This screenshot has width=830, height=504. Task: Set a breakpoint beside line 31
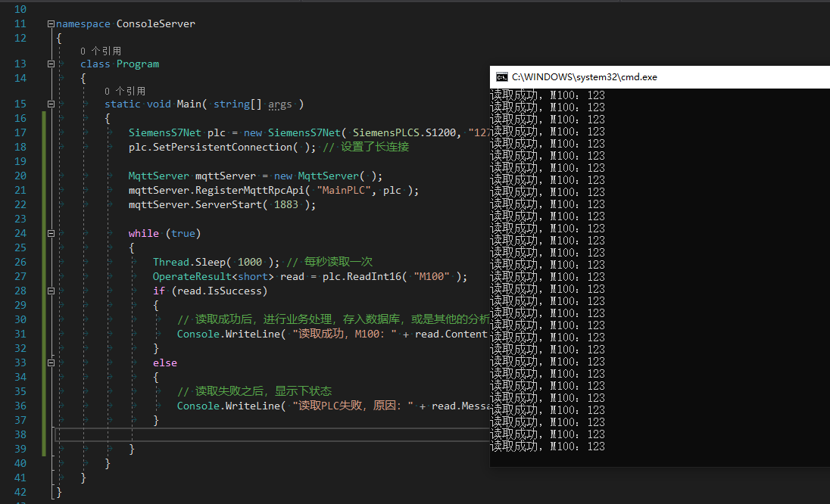click(7, 334)
